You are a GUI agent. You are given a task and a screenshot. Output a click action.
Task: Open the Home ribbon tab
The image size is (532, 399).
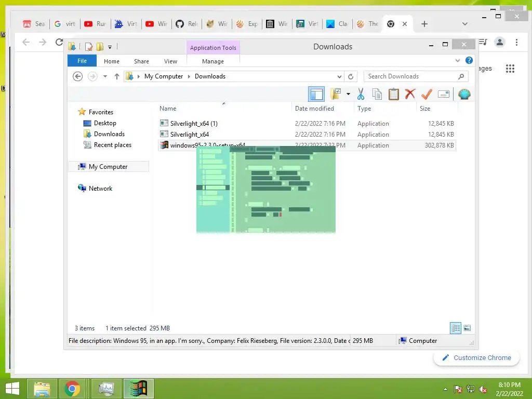tap(112, 61)
